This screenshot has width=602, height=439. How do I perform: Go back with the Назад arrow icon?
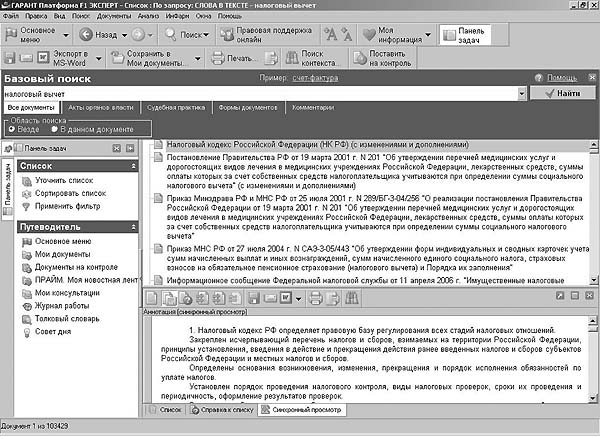click(86, 35)
